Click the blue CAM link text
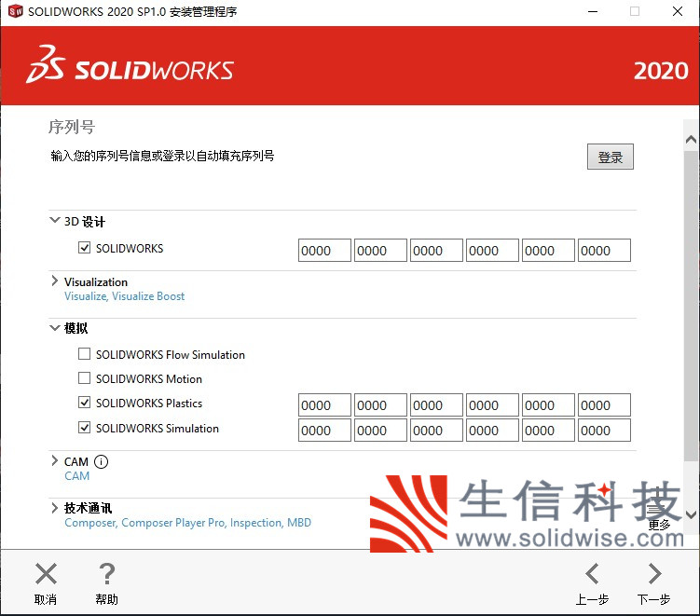 pos(76,476)
